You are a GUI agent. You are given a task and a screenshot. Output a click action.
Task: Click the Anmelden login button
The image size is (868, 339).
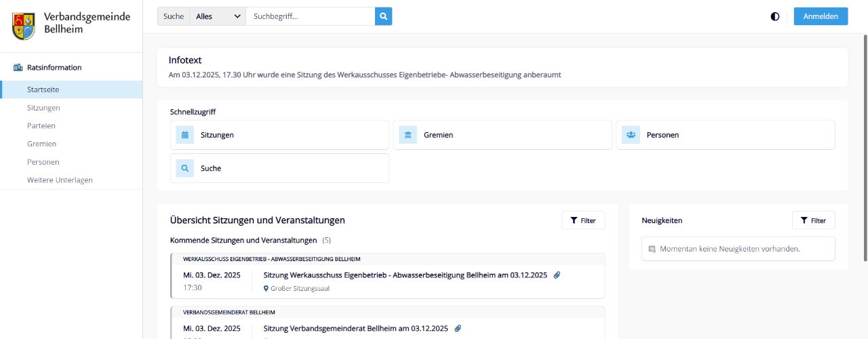click(821, 16)
